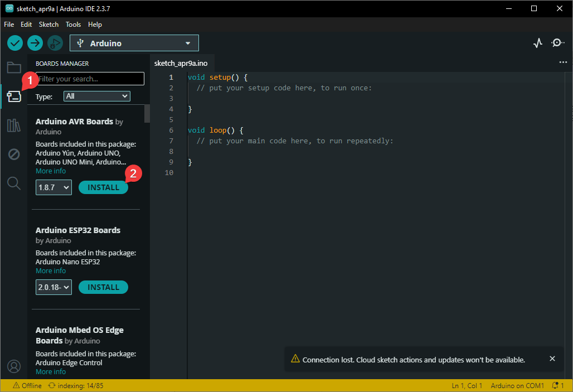The image size is (573, 392).
Task: Expand the Arduino board selector dropdown
Action: [134, 43]
